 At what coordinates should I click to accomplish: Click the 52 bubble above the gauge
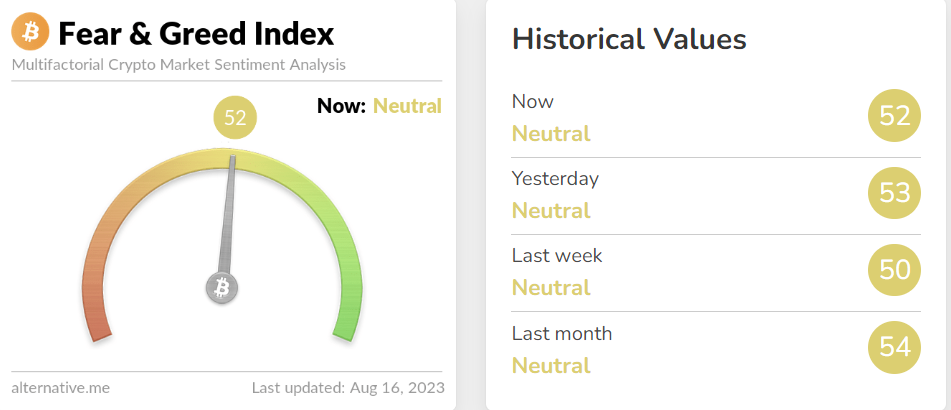click(236, 118)
